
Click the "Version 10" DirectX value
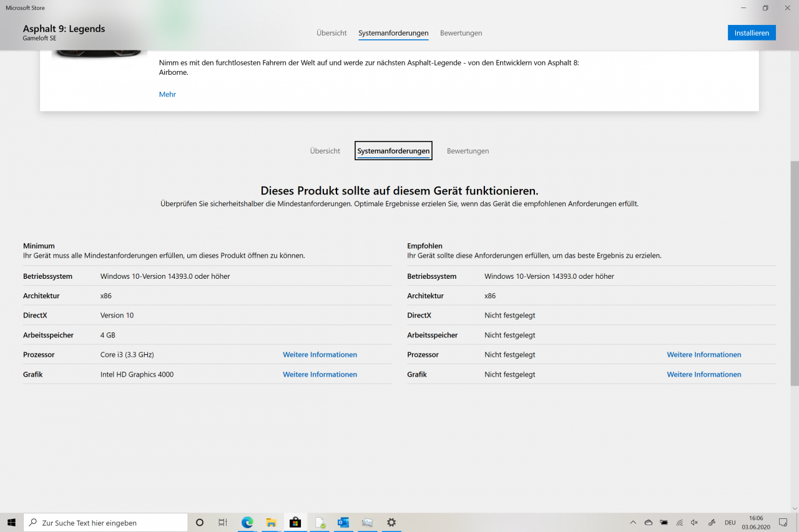coord(117,316)
